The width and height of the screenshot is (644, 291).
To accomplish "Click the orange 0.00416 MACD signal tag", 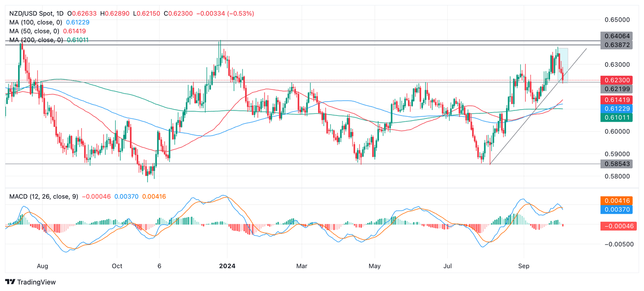I will click(x=618, y=201).
